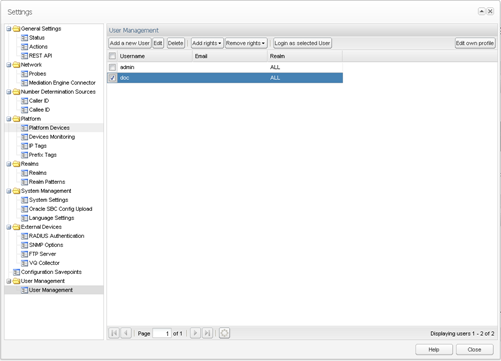Select Oracle SBC Config Upload
The image size is (501, 361).
pos(60,209)
